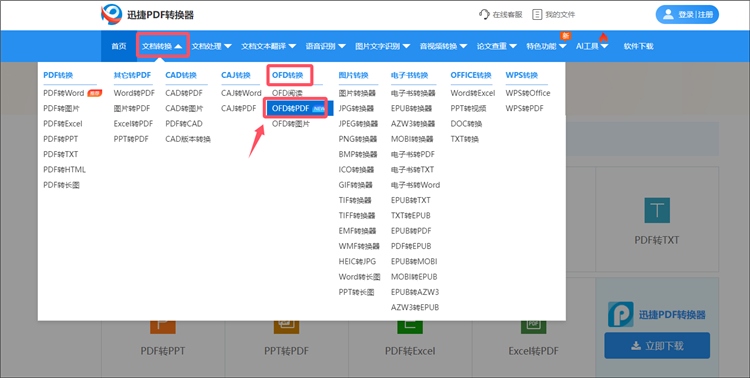This screenshot has height=378, width=750.
Task: Go to 首页 tab
Action: coord(119,46)
